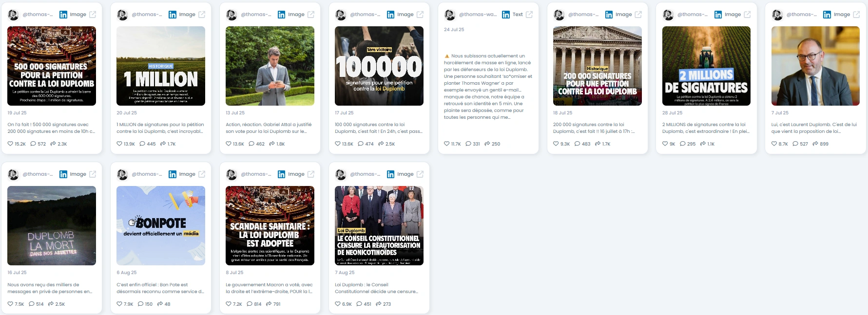
Task: Open the '100000 signatures' 1ère victoire thumbnail
Action: click(379, 66)
